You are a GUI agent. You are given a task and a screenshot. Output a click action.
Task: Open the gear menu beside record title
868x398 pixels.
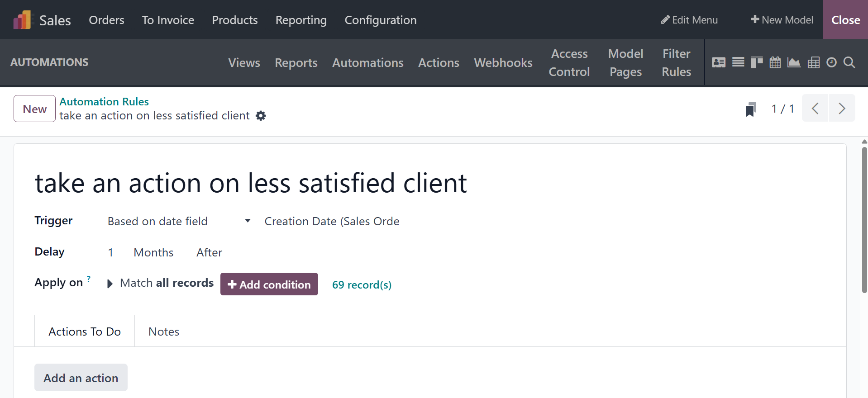[x=261, y=116]
